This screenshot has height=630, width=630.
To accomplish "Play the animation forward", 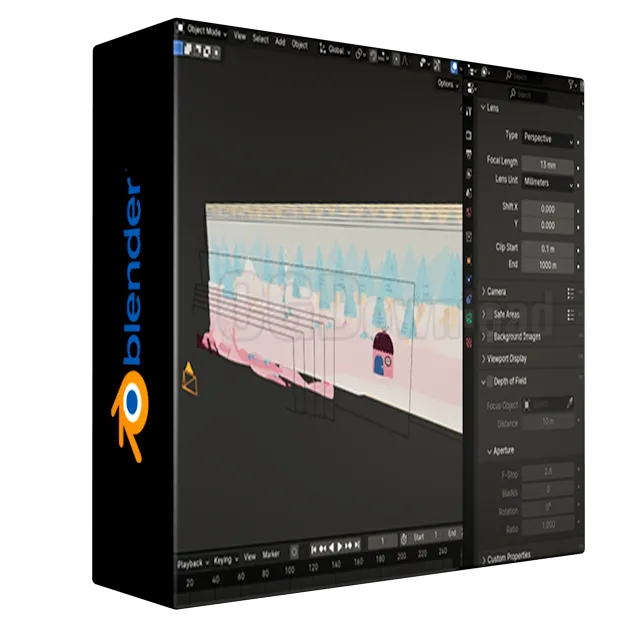I will (340, 546).
